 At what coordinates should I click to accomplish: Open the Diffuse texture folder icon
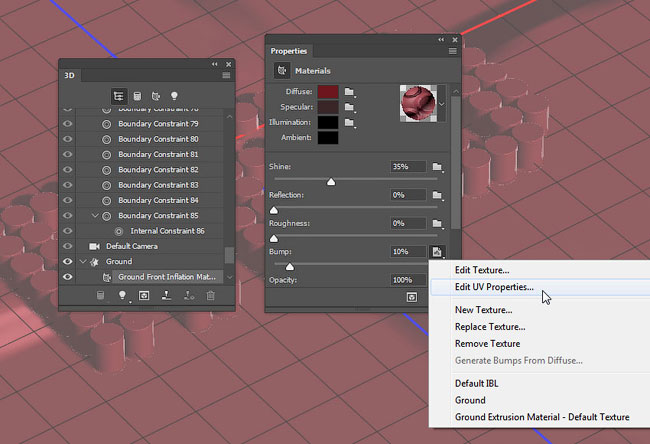click(x=349, y=92)
